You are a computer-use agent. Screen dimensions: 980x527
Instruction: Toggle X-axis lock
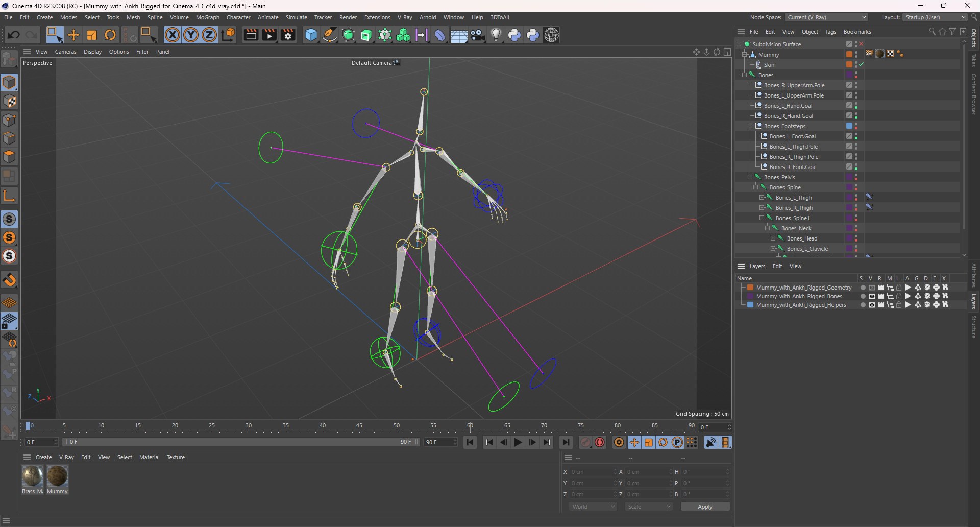[x=173, y=35]
